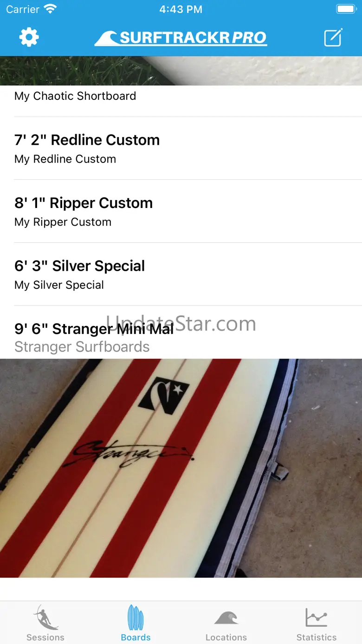
Task: Tap the grass board photo at top
Action: [x=181, y=71]
